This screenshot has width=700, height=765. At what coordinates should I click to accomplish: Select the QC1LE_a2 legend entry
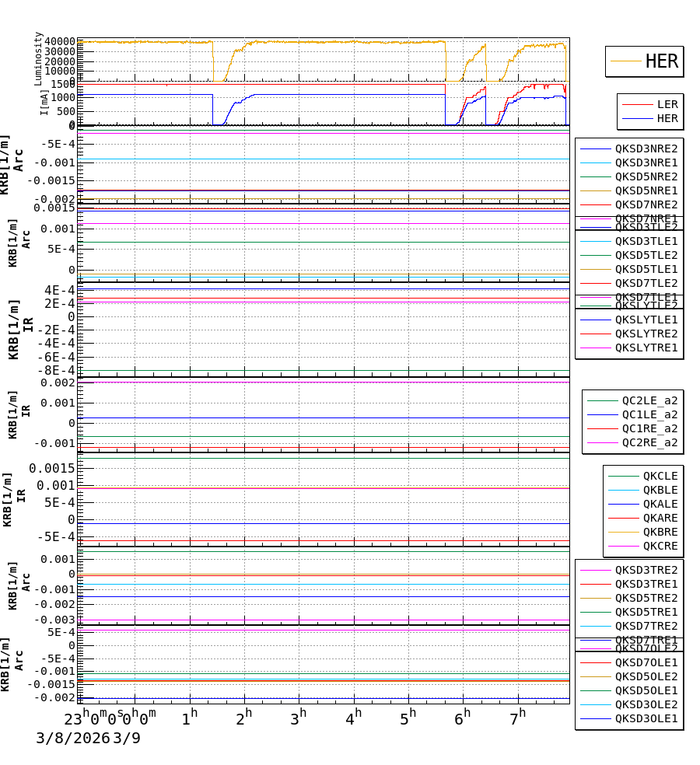649,415
